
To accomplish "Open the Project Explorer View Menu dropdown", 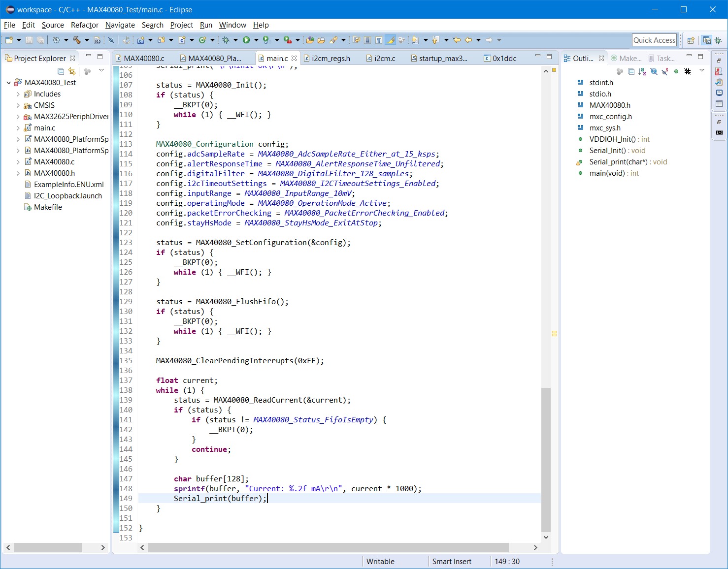I will point(101,71).
